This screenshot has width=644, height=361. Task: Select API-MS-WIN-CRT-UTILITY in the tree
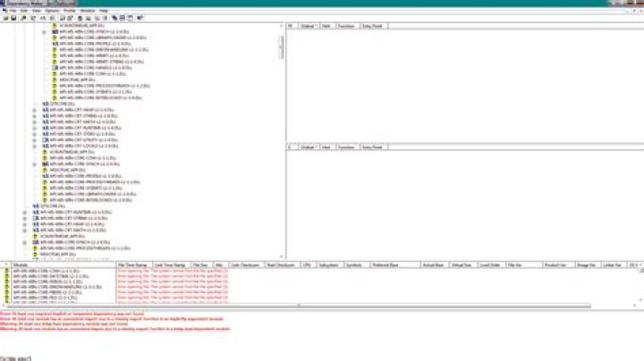pos(84,140)
